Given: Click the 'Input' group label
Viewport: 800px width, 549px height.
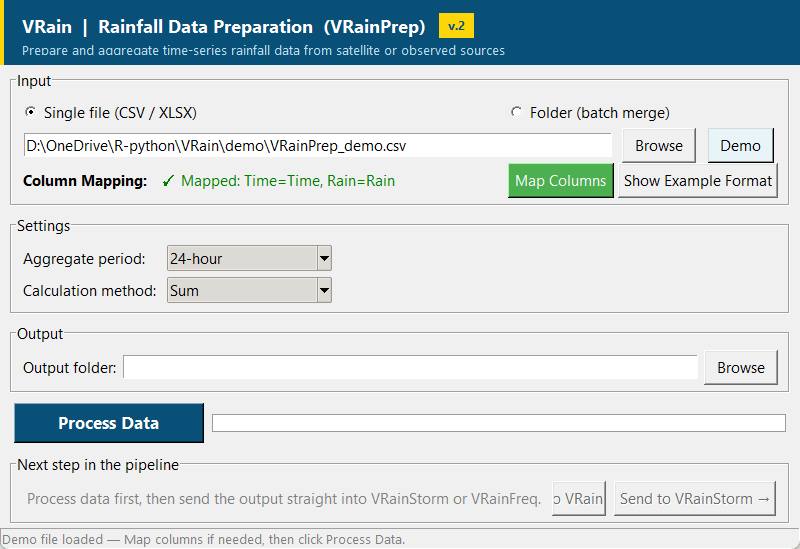Looking at the screenshot, I should click(34, 81).
